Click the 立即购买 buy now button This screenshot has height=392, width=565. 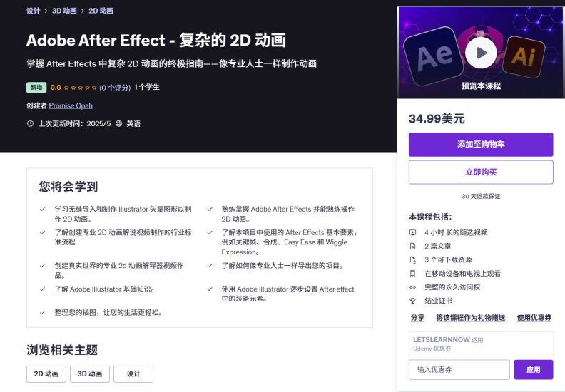coord(481,172)
